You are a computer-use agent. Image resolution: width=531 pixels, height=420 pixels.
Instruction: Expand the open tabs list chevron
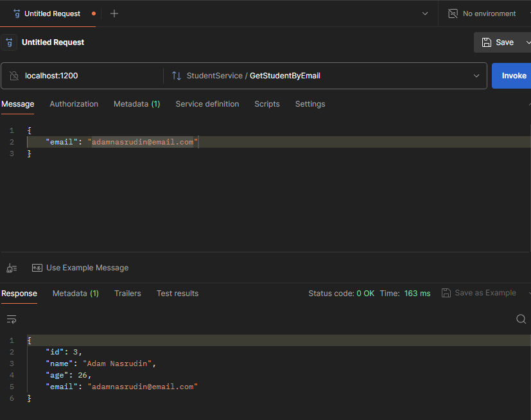tap(425, 13)
